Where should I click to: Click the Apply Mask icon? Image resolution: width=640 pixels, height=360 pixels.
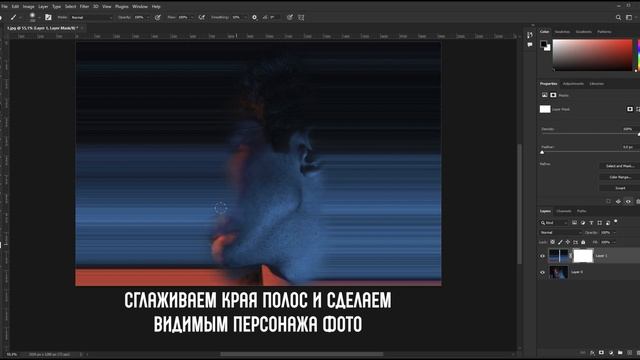(618, 201)
